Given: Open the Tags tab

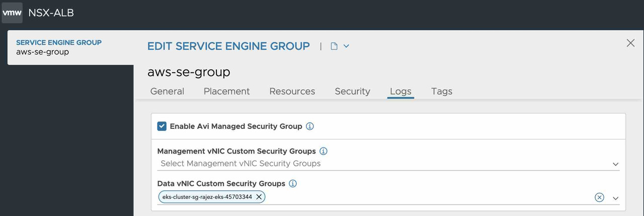Looking at the screenshot, I should tap(441, 91).
